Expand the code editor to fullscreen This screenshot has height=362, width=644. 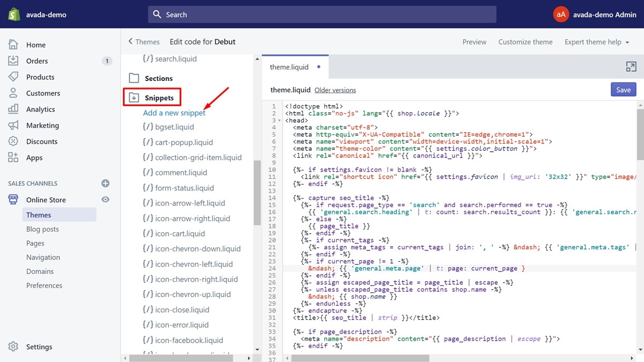coord(631,67)
